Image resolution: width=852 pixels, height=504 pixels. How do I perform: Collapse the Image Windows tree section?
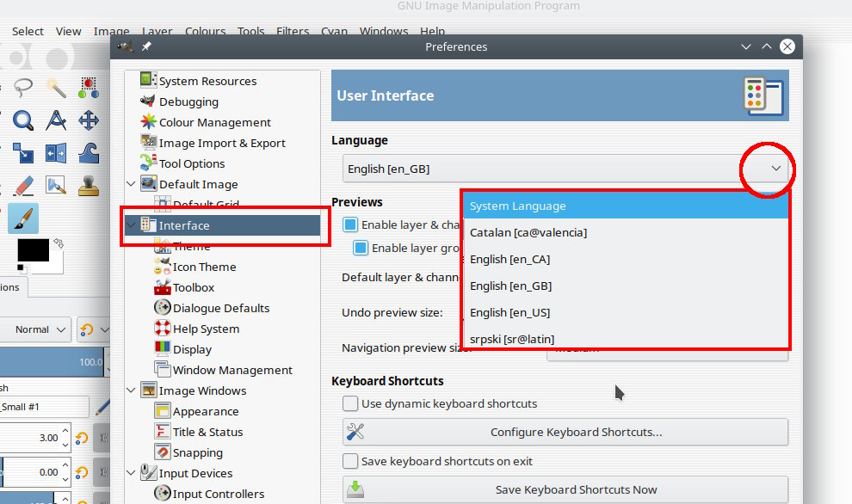pos(131,390)
